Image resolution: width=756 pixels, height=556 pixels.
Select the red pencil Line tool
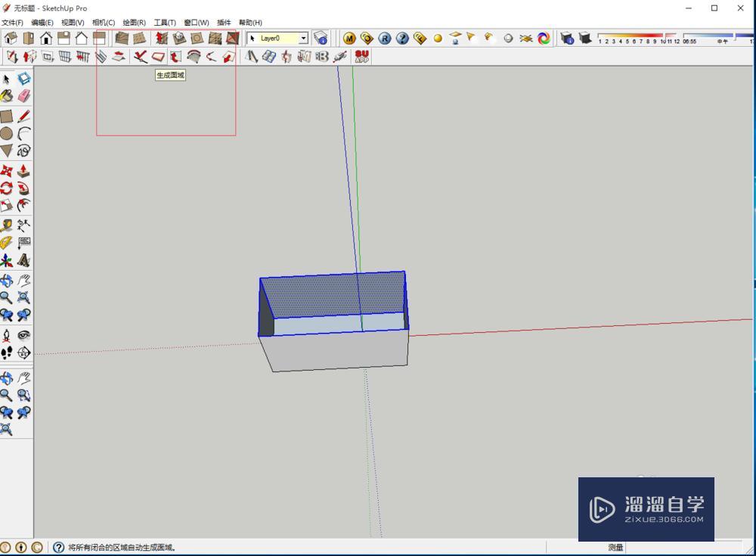pos(23,116)
